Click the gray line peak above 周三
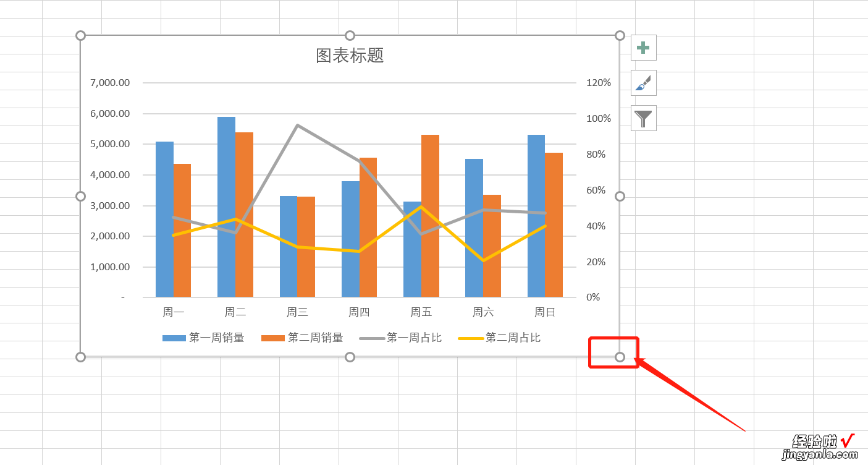 297,125
